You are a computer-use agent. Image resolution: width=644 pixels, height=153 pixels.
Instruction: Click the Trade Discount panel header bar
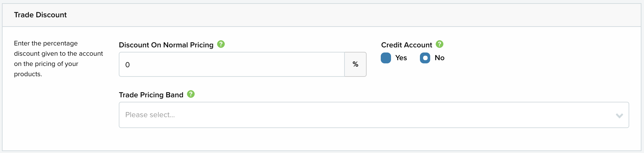coord(322,15)
